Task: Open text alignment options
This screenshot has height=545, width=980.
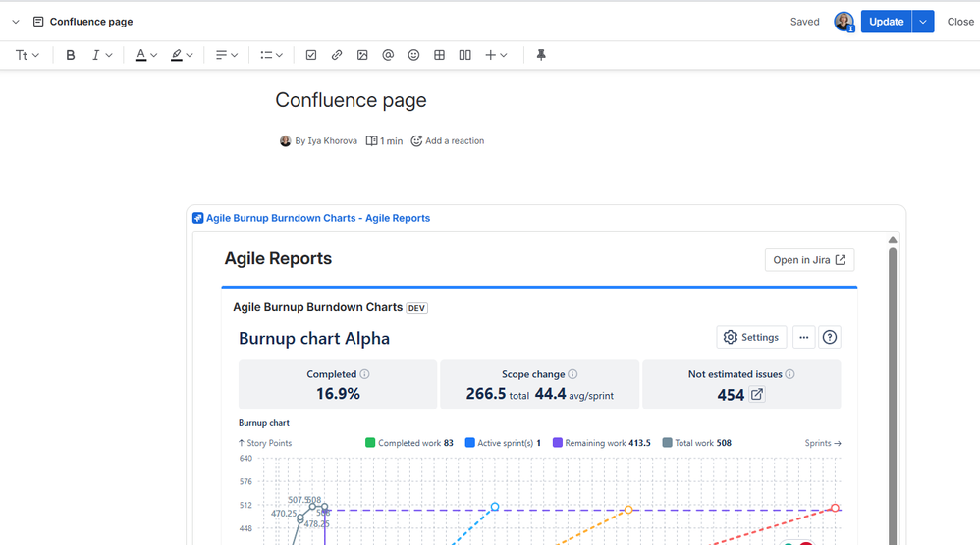Action: [x=226, y=55]
